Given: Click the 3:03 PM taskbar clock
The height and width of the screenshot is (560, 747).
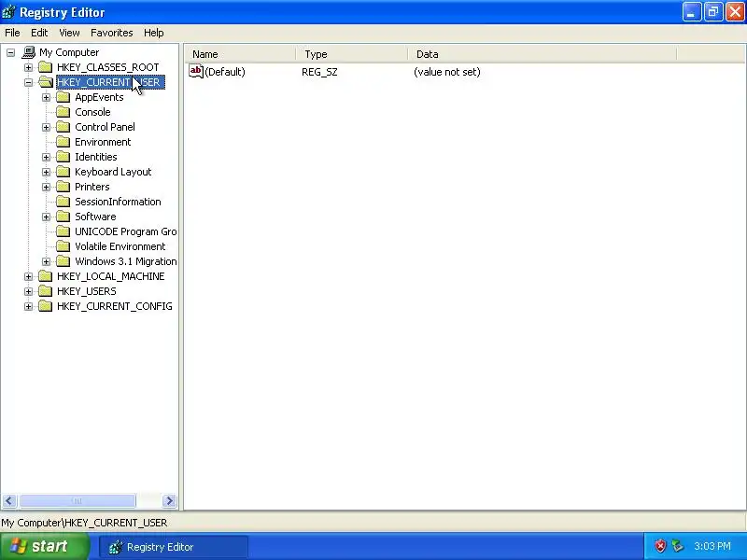Looking at the screenshot, I should coord(712,546).
